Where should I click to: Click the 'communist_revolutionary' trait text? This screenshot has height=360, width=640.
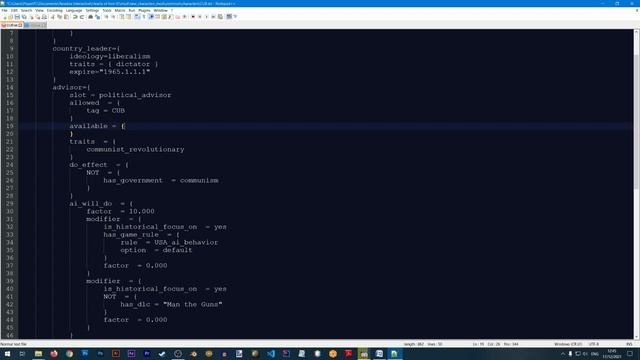tap(135, 149)
